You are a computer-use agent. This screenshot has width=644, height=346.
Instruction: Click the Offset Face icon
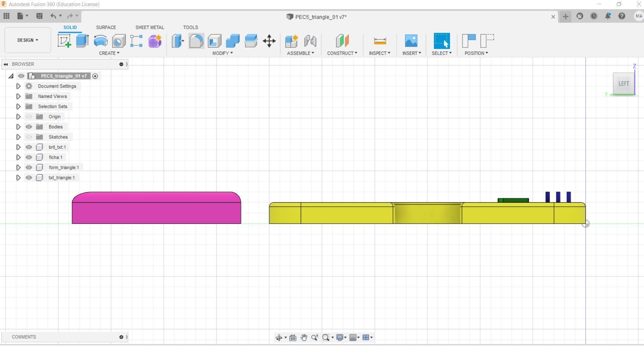click(x=251, y=41)
